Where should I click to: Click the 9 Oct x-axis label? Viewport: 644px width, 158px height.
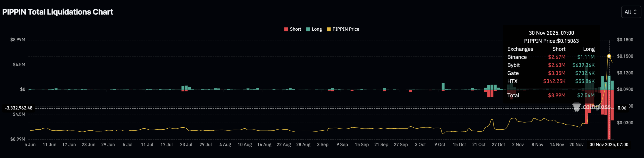(440, 145)
